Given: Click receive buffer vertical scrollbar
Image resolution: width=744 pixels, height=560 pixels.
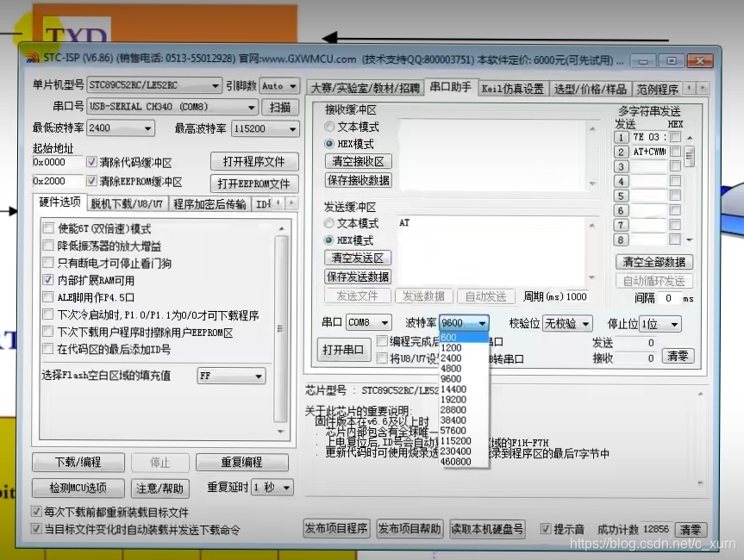Looking at the screenshot, I should pyautogui.click(x=592, y=156).
